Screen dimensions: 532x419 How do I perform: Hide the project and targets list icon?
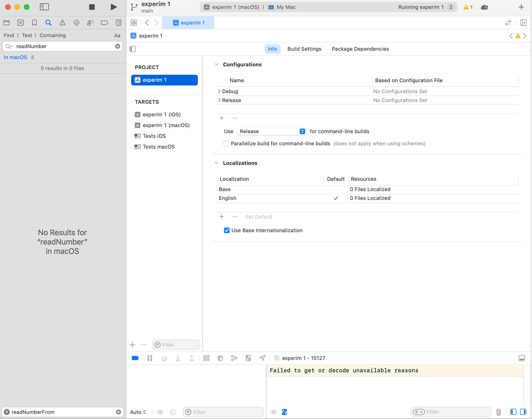tap(133, 49)
